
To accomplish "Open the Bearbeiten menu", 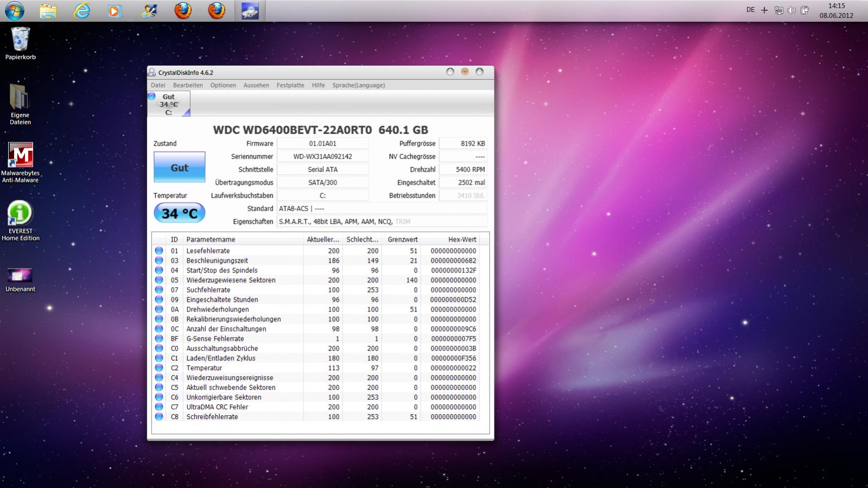I will 188,85.
